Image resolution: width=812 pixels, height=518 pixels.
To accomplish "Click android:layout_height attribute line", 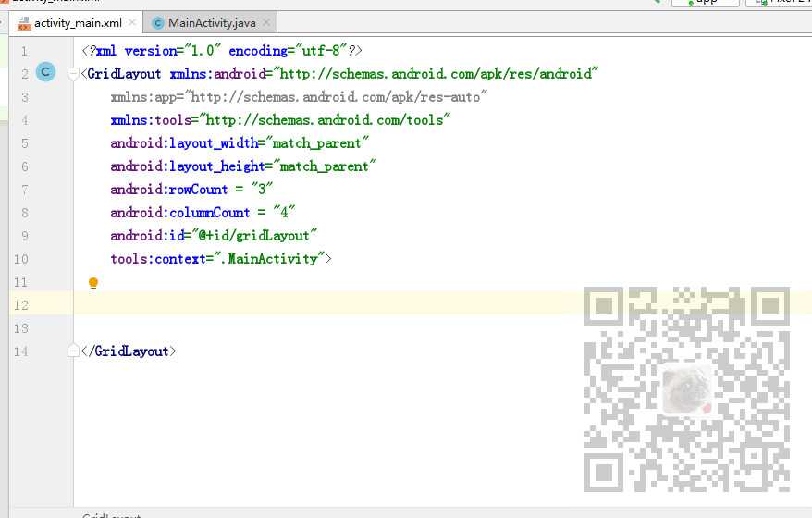I will (x=243, y=166).
